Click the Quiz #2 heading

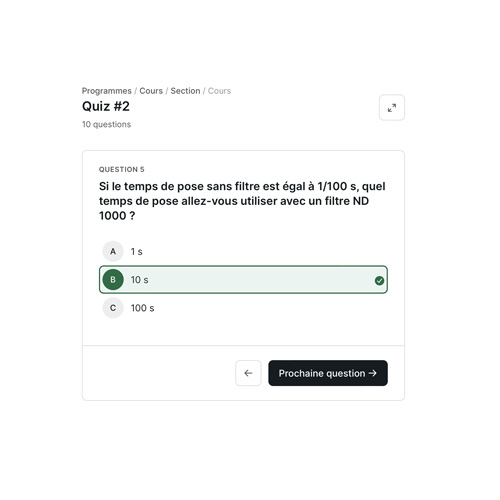point(106,106)
